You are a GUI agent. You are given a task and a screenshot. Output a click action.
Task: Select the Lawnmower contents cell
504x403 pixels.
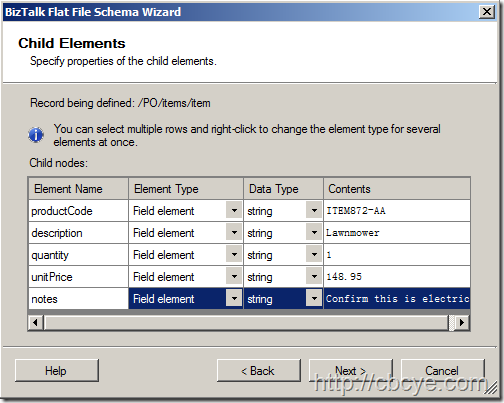click(397, 233)
